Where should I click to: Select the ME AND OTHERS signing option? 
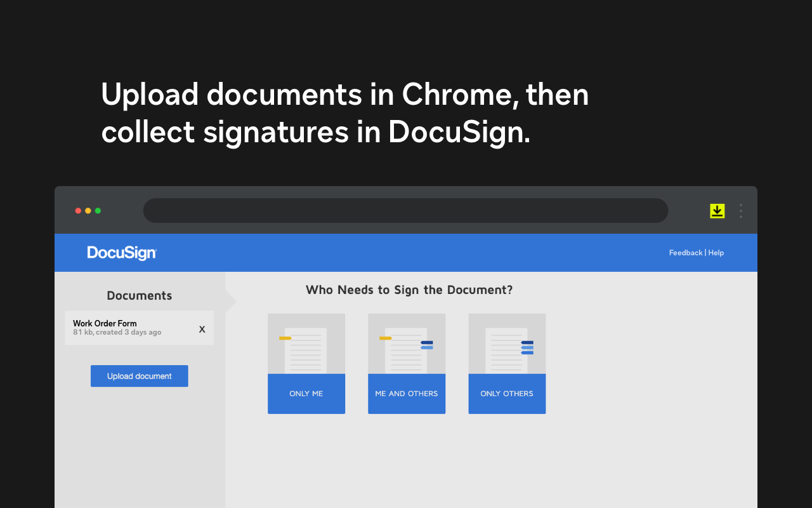coord(407,394)
